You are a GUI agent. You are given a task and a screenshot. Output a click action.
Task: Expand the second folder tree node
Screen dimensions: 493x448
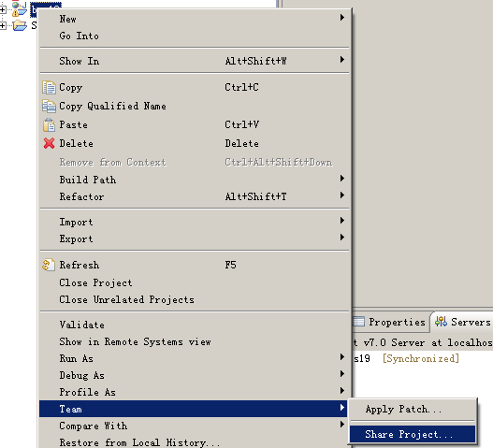tap(3, 25)
